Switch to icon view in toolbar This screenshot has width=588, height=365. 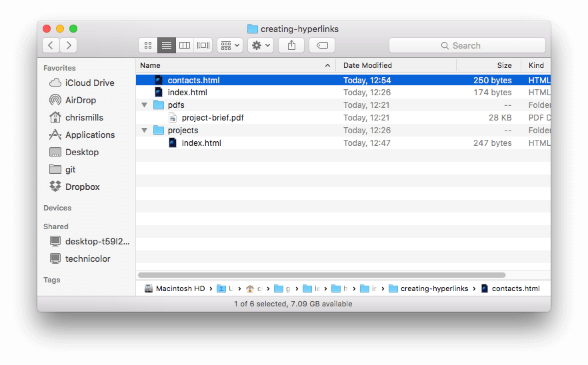click(x=148, y=45)
